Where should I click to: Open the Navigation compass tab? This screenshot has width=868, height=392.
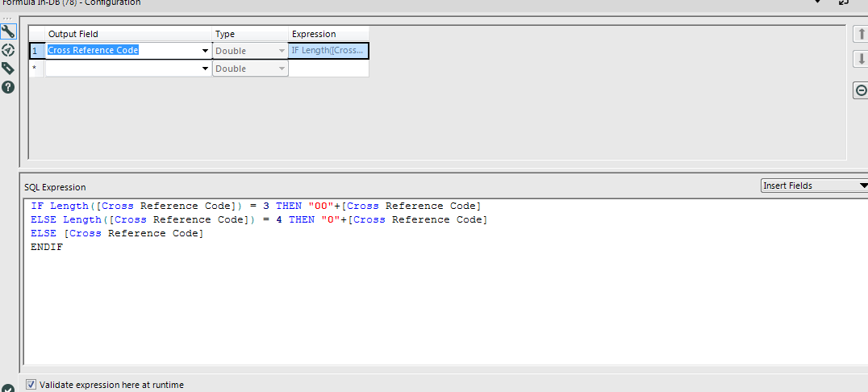[x=8, y=50]
